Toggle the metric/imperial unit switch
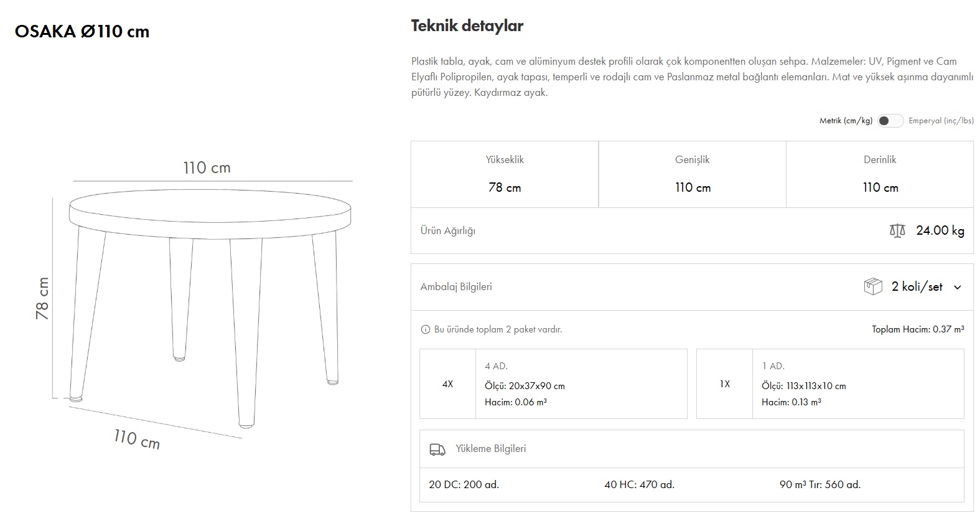Image resolution: width=980 pixels, height=518 pixels. pos(890,121)
